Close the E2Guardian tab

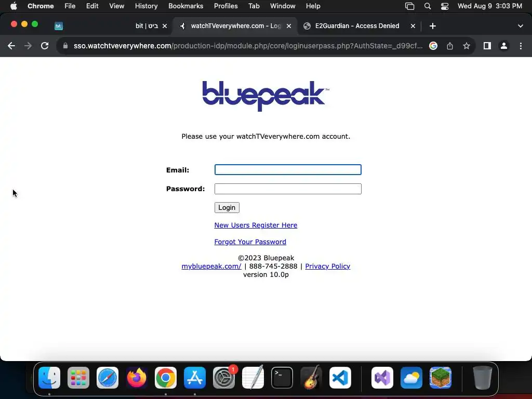coord(413,26)
